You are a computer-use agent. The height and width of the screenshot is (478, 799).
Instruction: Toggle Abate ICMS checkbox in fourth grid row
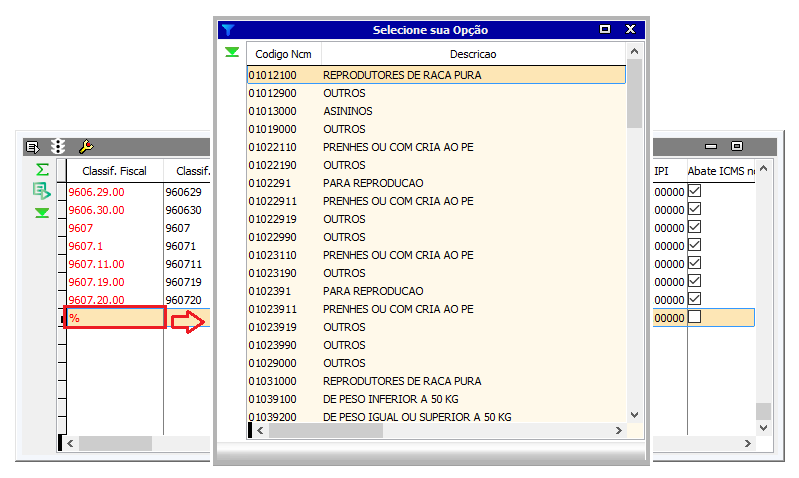[x=695, y=245]
